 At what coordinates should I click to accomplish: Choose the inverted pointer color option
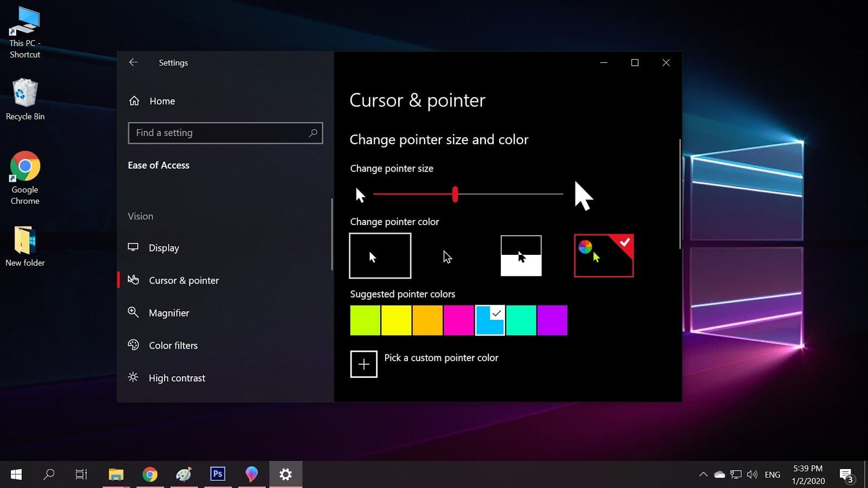tap(521, 256)
